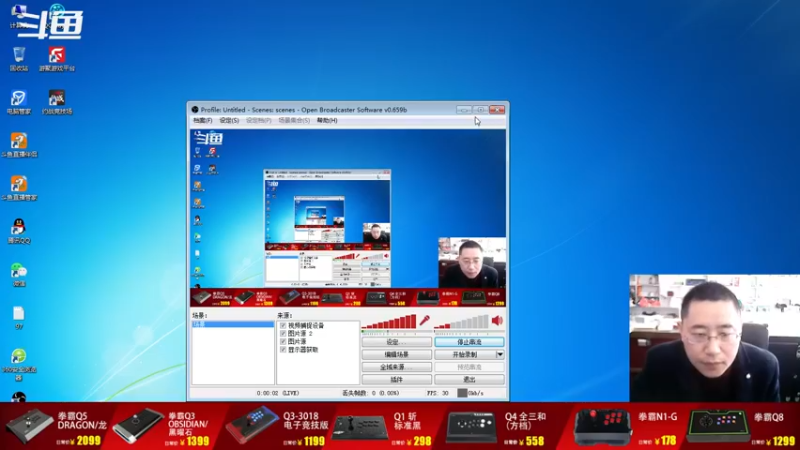Launch the 约战竞技场 desktop shortcut
The image size is (800, 450).
click(57, 102)
